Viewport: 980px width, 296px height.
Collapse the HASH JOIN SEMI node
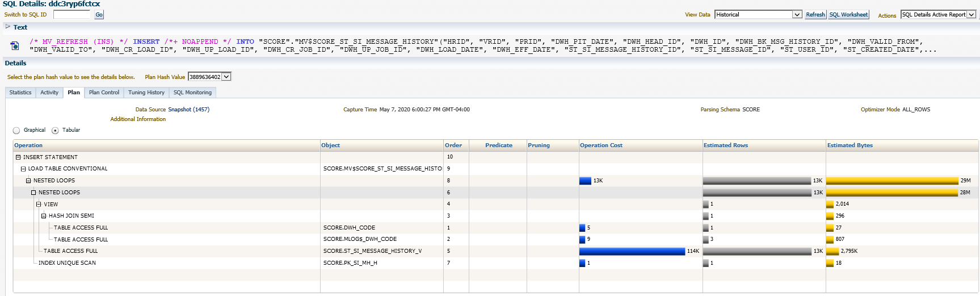pyautogui.click(x=44, y=216)
